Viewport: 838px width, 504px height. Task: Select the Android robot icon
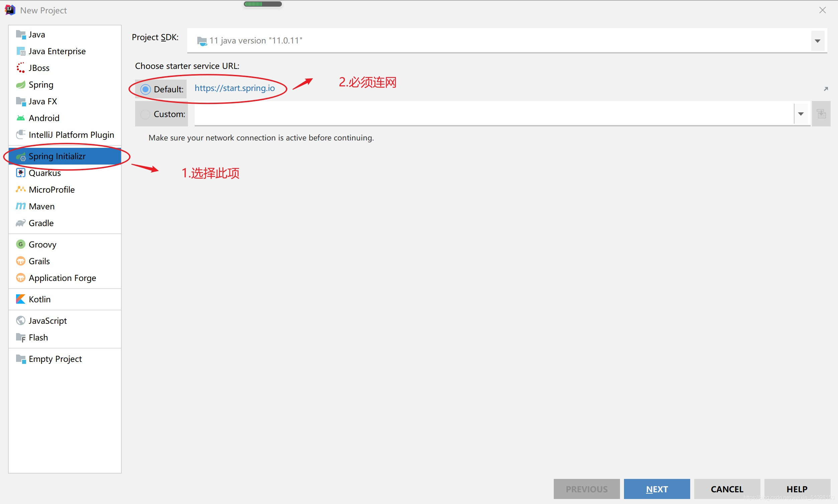21,118
